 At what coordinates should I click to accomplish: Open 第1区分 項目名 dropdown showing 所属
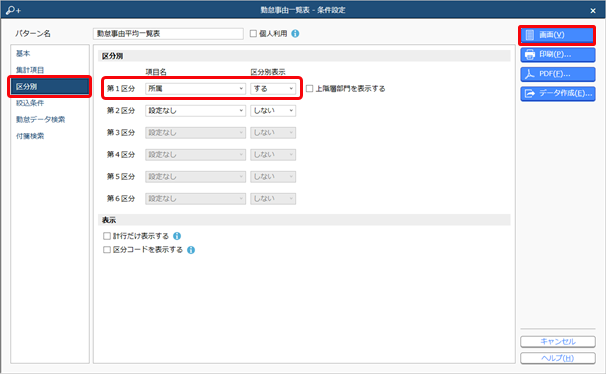coord(196,88)
